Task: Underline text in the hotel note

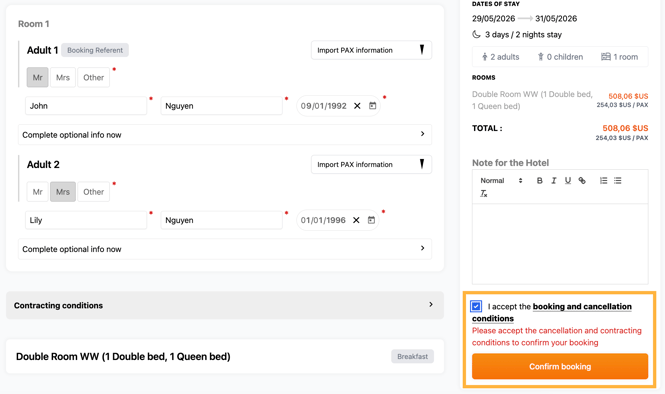Action: pyautogui.click(x=567, y=181)
